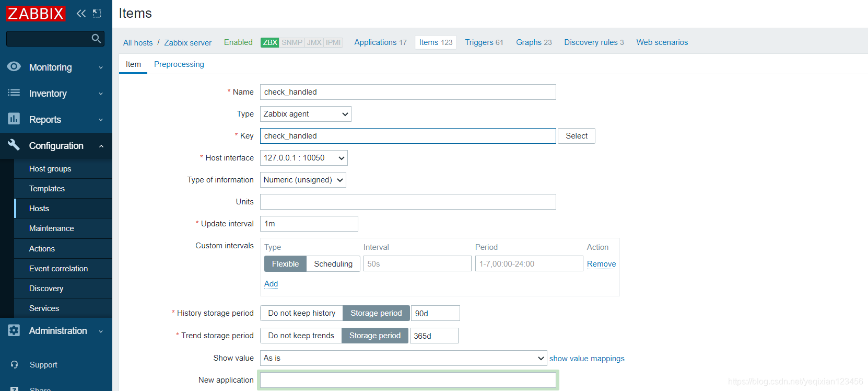Collapse the sidebar with the double-arrow icon
The width and height of the screenshot is (868, 391).
[x=81, y=13]
